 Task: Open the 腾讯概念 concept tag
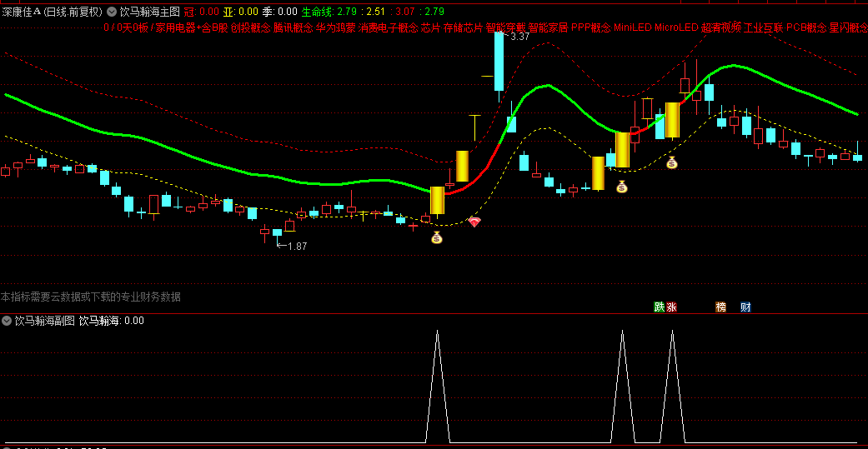294,27
